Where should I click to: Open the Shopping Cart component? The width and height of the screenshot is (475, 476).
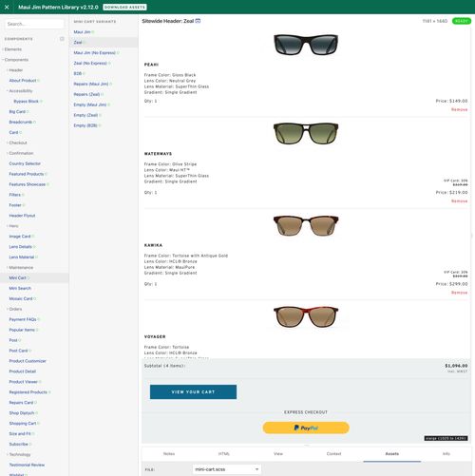pyautogui.click(x=23, y=424)
